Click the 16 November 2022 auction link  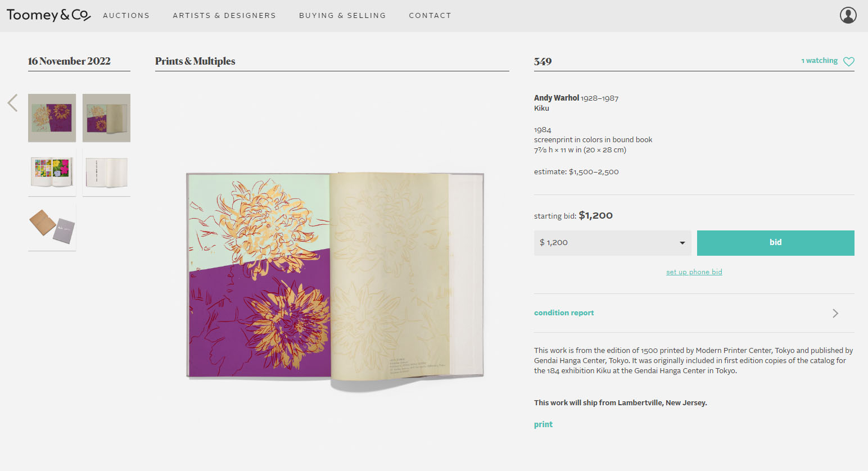pyautogui.click(x=69, y=61)
